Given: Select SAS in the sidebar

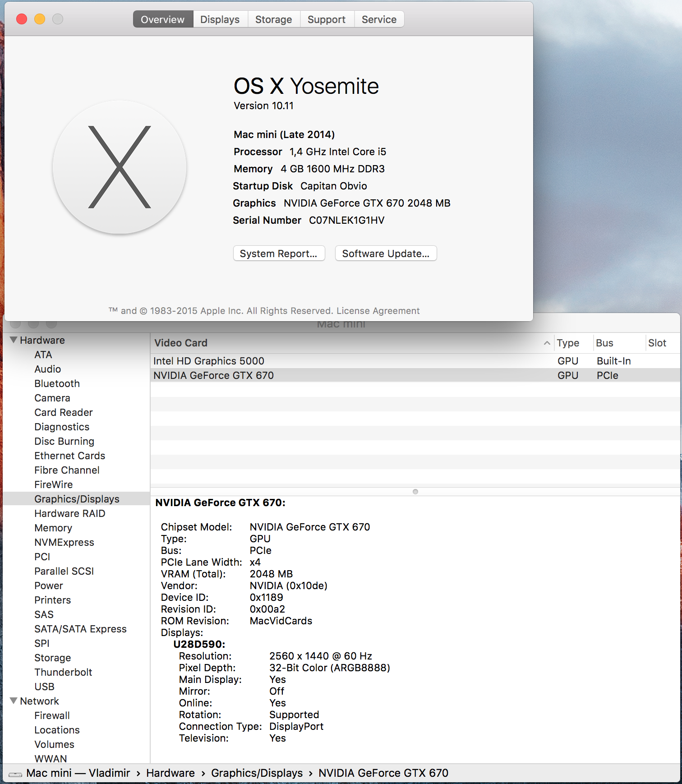Looking at the screenshot, I should tap(44, 614).
